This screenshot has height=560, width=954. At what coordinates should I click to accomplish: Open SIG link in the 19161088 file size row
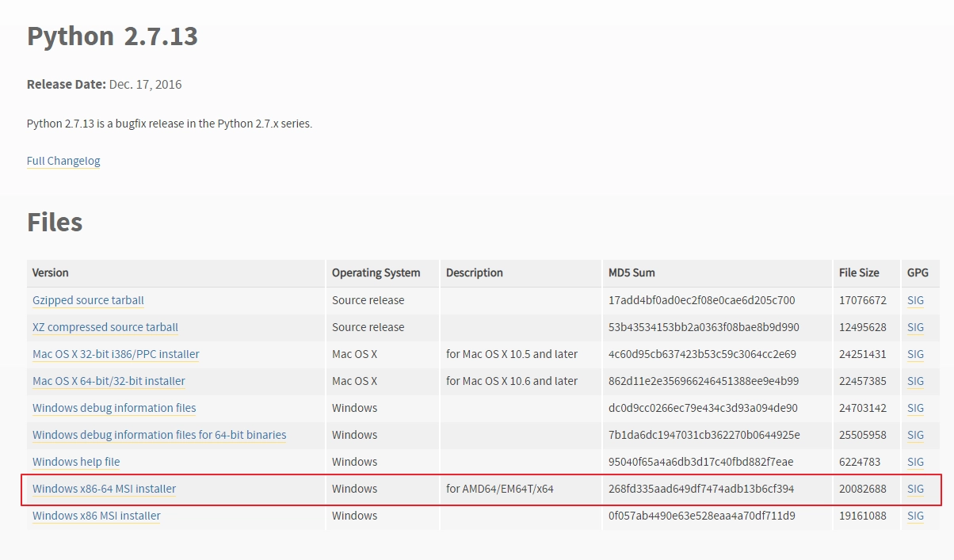coord(915,516)
